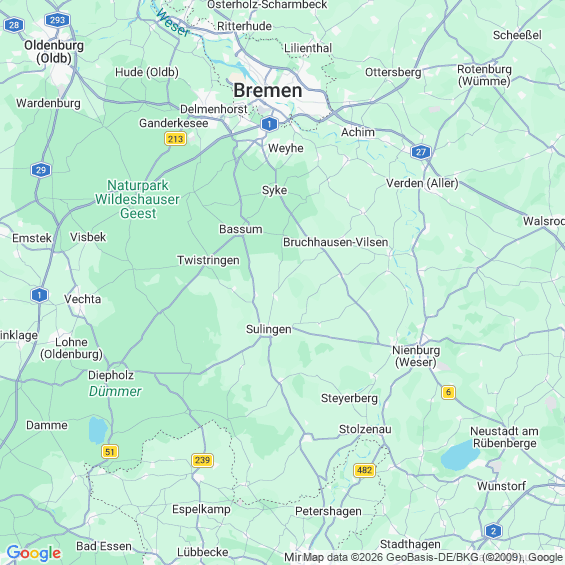Click the Oldenburg (Oldb) city label
The image size is (565, 565).
pyautogui.click(x=54, y=52)
